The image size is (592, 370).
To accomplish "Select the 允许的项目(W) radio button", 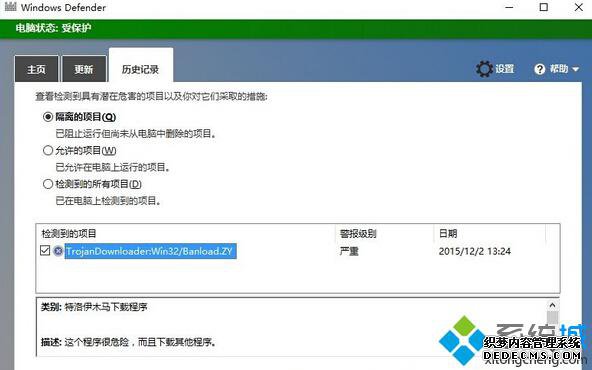I will point(48,150).
